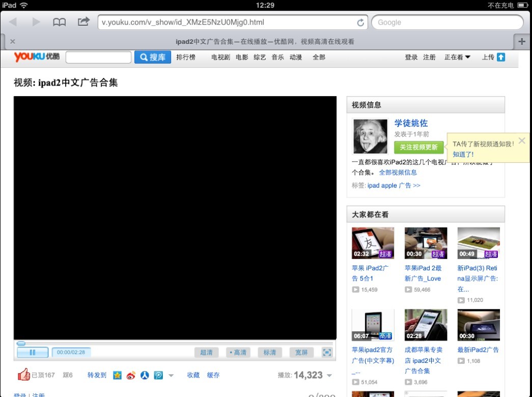
Task: Click the 踩6 dislike link
Action: (68, 375)
